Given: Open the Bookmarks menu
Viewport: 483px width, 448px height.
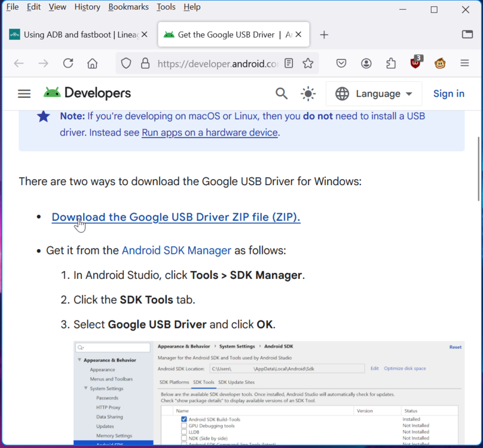Looking at the screenshot, I should (x=129, y=7).
